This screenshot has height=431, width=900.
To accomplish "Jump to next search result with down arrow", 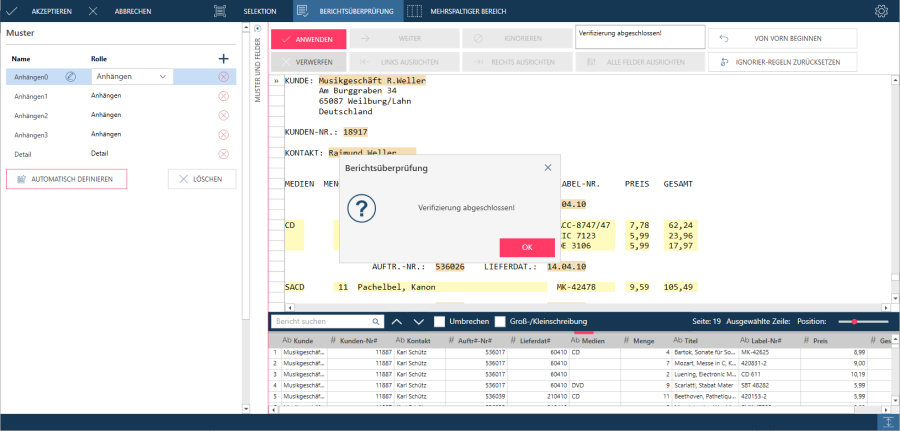I will tap(418, 322).
